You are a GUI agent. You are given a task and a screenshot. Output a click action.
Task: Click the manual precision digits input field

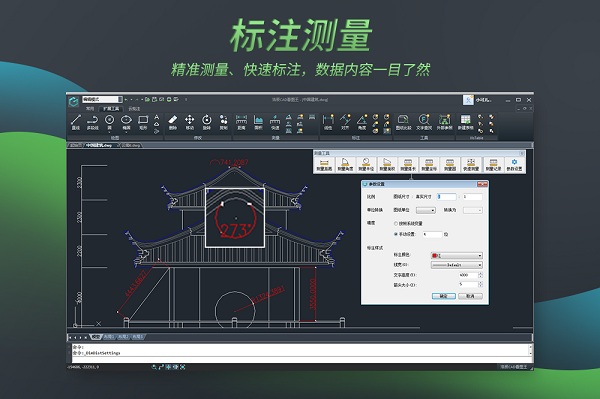(432, 234)
